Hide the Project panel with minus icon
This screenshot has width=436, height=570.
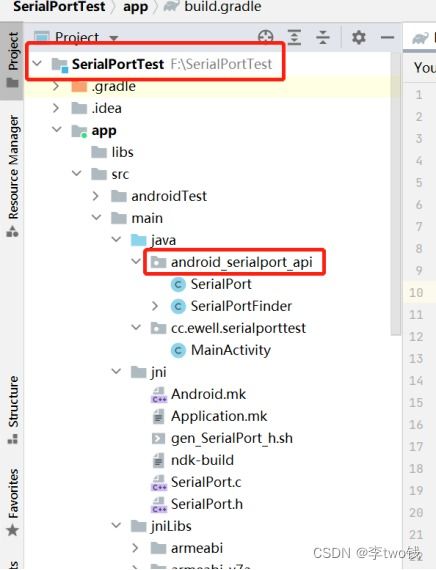(x=387, y=37)
